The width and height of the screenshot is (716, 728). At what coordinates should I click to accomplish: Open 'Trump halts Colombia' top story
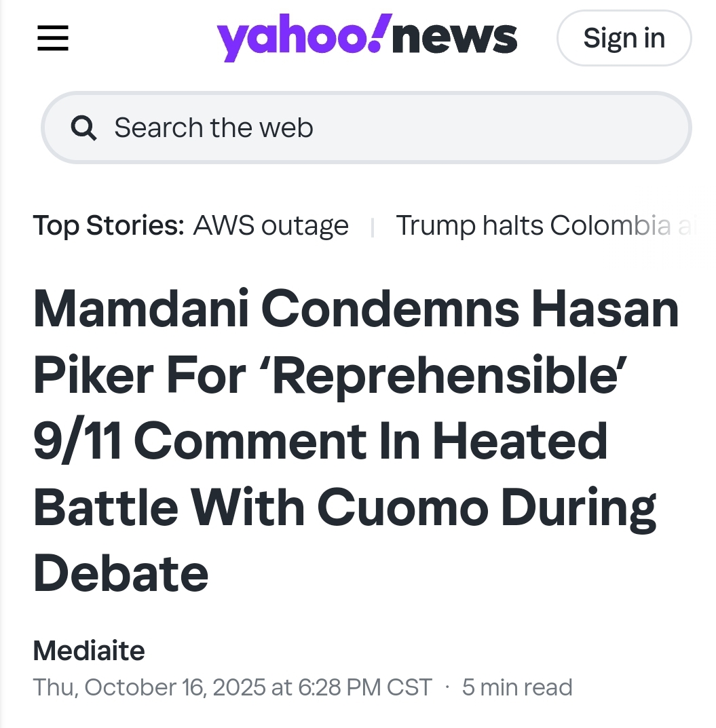[x=533, y=225]
